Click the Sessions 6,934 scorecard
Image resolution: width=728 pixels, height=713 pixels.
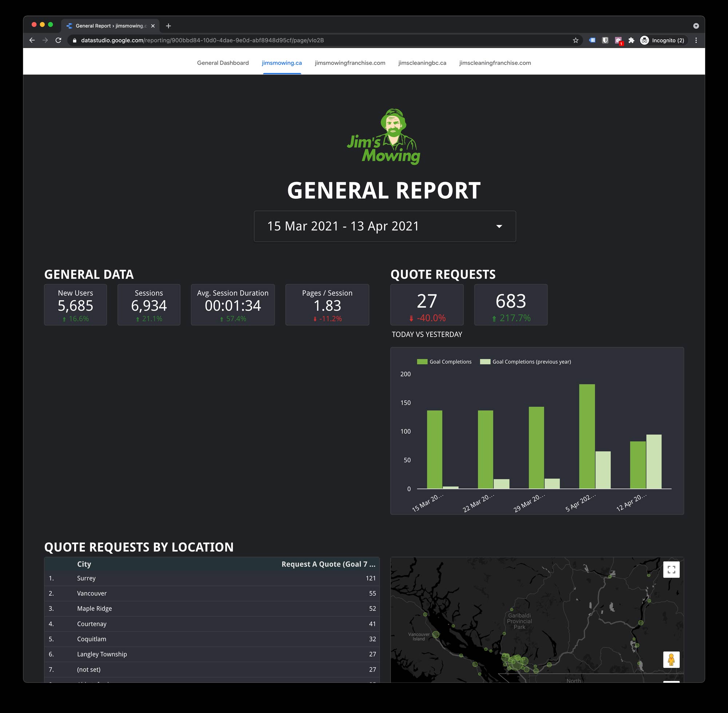[149, 305]
